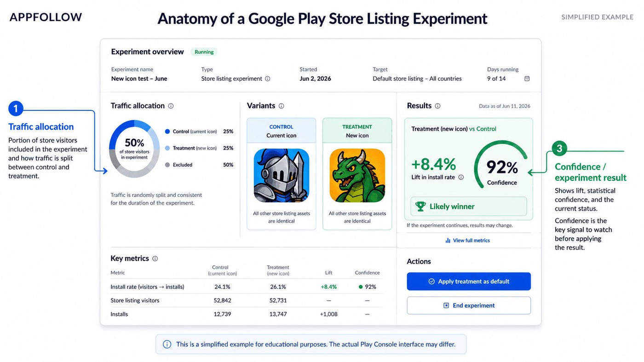This screenshot has width=644, height=362.
Task: Click the Apply treatment as default button
Action: coord(469,282)
